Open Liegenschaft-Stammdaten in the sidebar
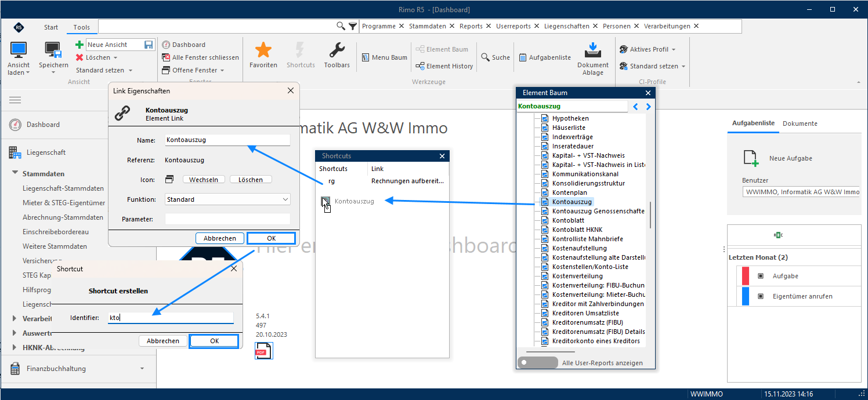 point(63,188)
